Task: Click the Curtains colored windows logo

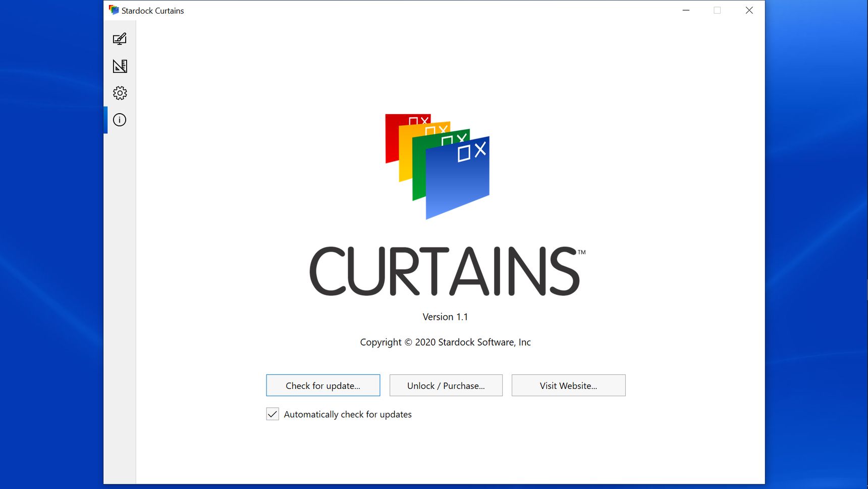Action: point(437,166)
